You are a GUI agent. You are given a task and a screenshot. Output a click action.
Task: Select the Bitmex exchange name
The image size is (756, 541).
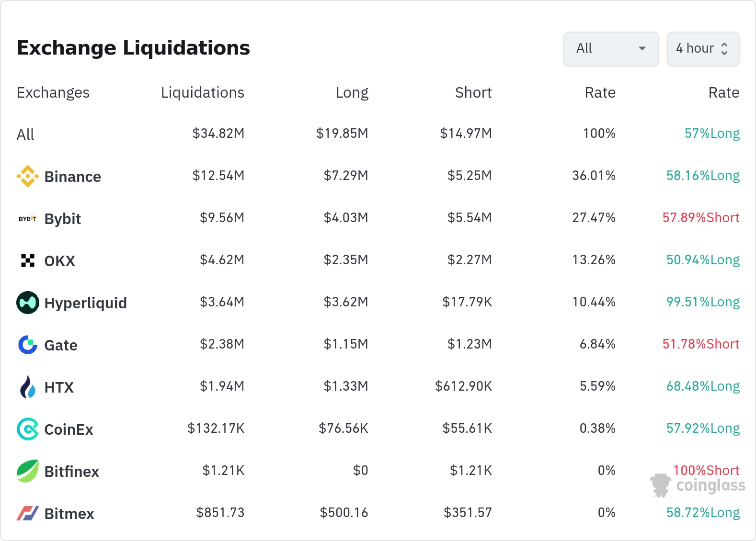click(x=69, y=514)
